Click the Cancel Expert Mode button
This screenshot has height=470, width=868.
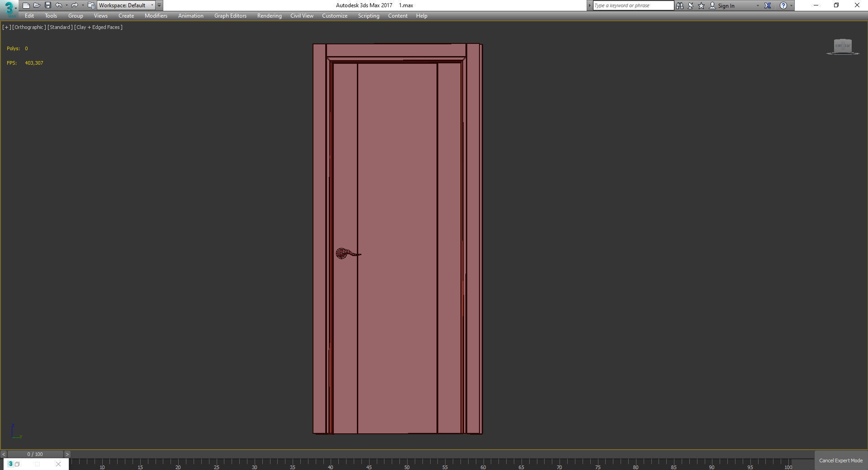click(x=841, y=461)
